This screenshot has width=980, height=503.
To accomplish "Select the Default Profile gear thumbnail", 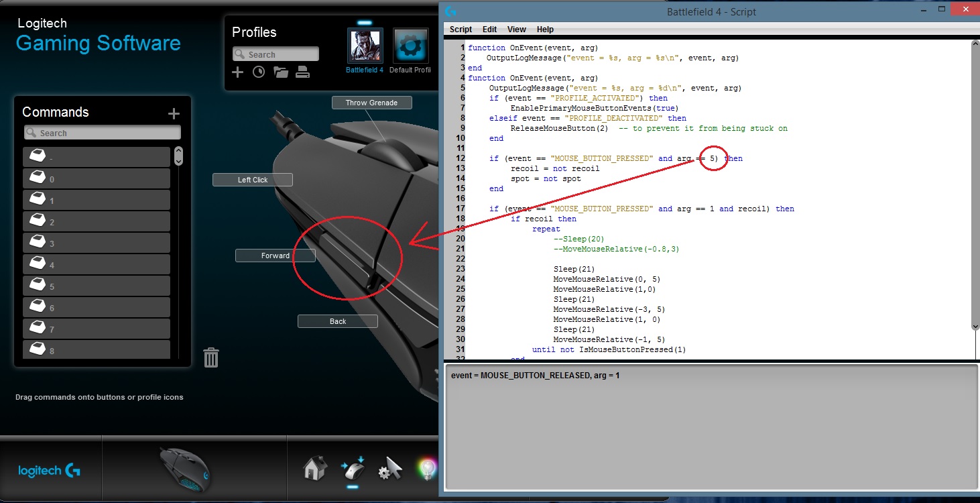I will (410, 46).
